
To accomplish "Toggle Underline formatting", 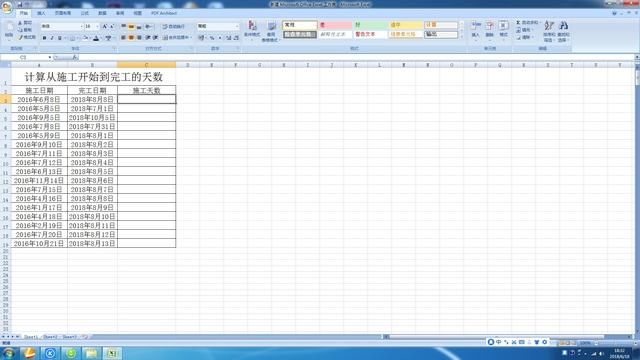I will pyautogui.click(x=60, y=38).
